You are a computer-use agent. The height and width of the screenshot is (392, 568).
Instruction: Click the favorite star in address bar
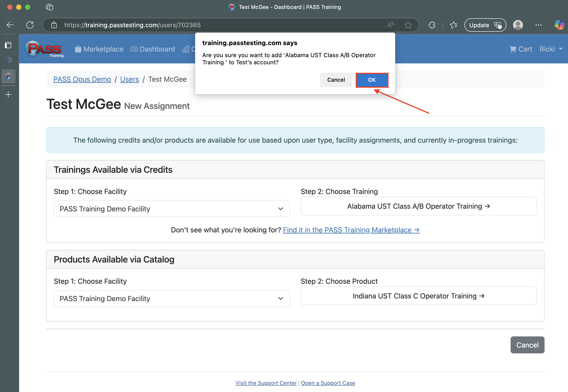[408, 25]
